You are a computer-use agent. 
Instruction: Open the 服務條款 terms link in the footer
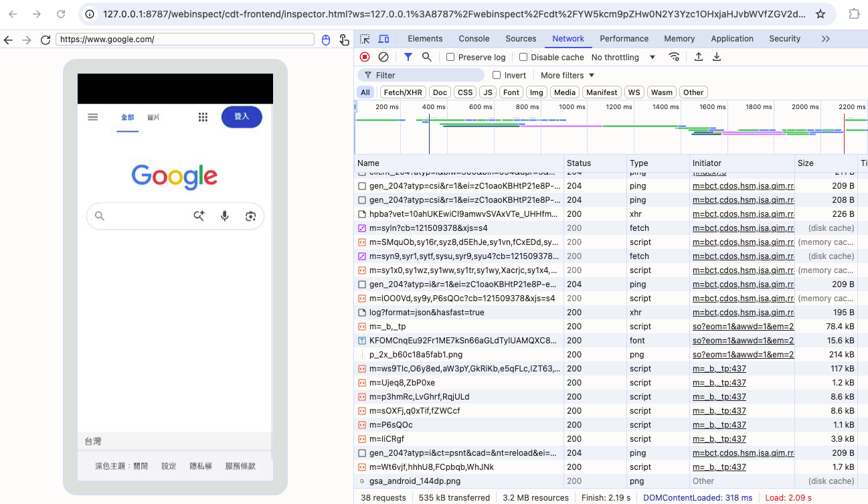(x=240, y=466)
